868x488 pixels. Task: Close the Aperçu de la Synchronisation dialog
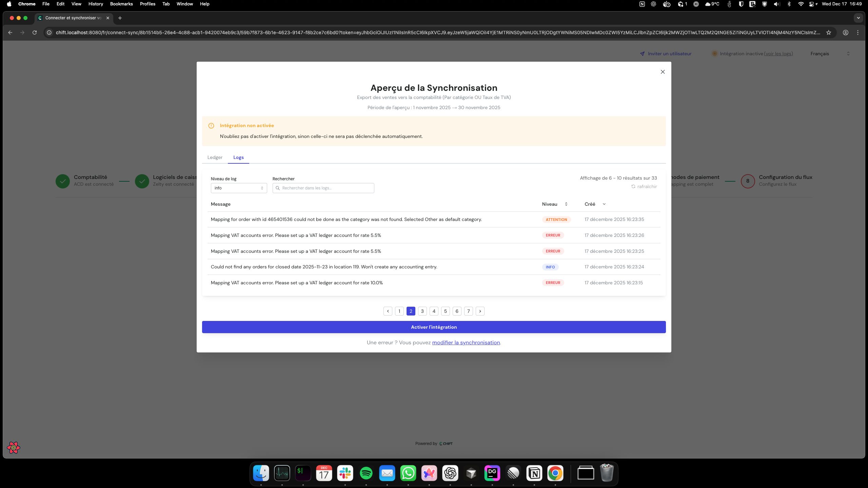coord(663,72)
